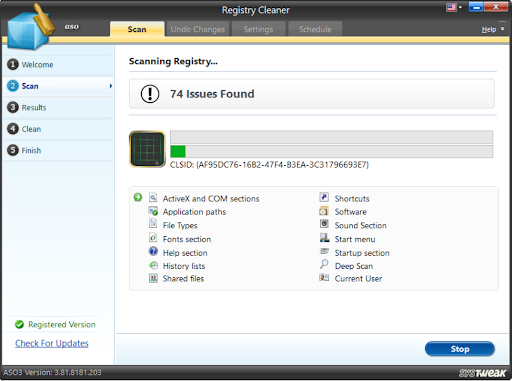Go to the Results step

[58, 107]
